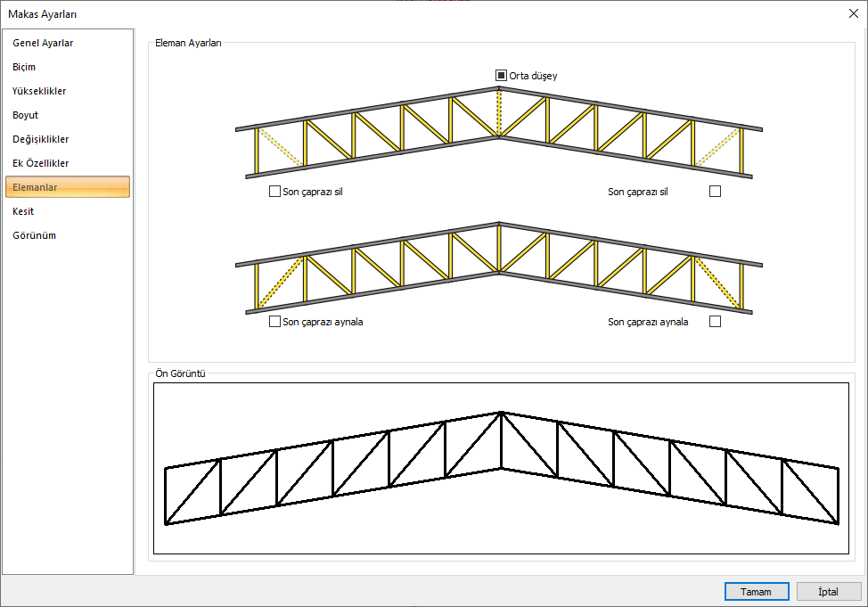Enable the right Son çaprazı sil checkbox
The width and height of the screenshot is (868, 607).
(715, 191)
